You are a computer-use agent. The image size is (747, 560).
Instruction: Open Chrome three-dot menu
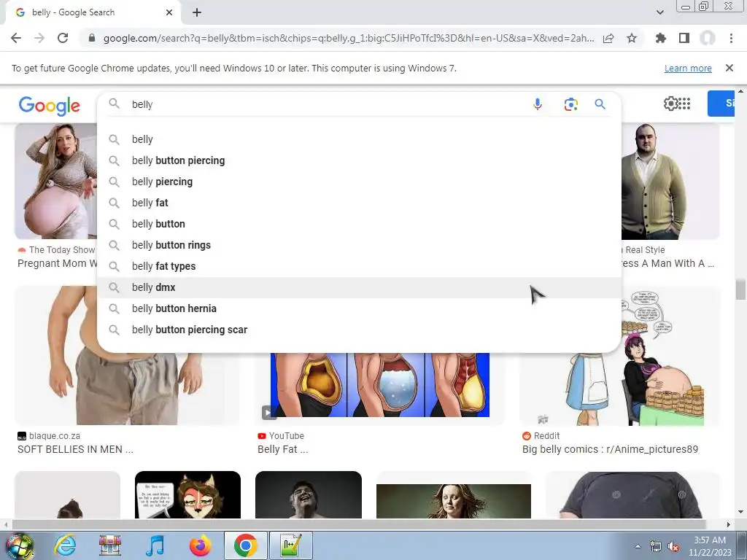pos(731,38)
